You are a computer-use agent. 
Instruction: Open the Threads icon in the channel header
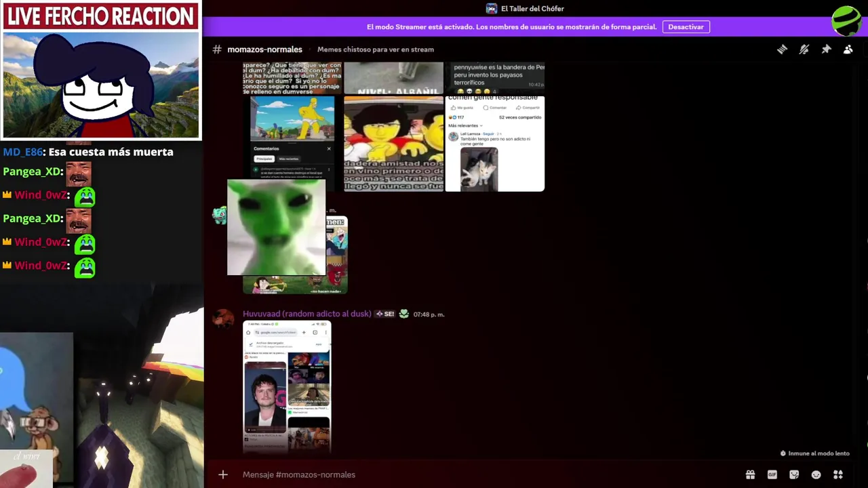pos(782,49)
